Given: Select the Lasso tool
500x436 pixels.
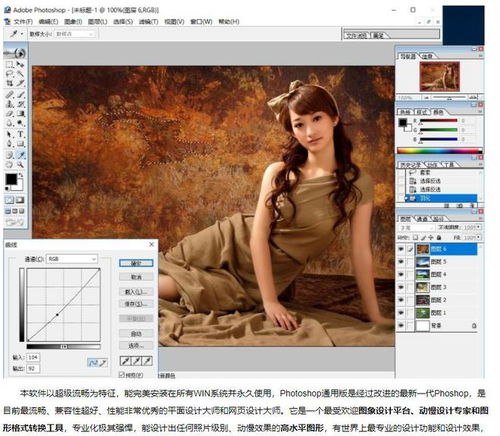Looking at the screenshot, I should pos(9,73).
